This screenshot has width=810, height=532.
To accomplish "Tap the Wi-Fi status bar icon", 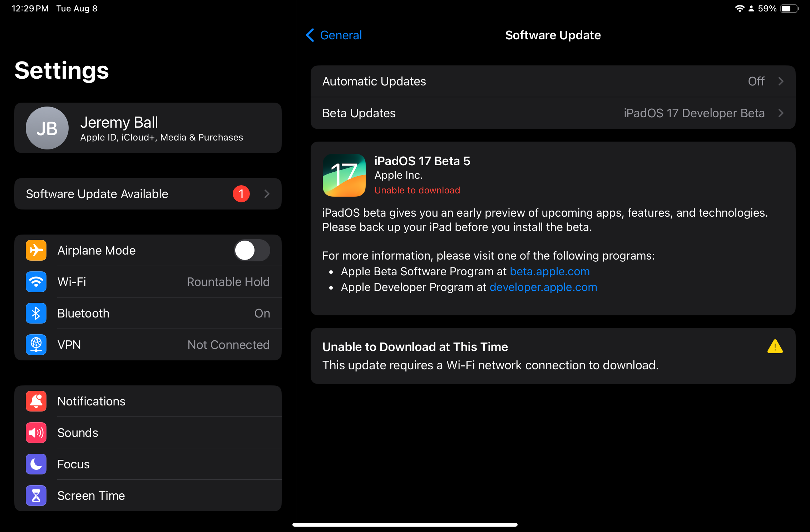I will [x=740, y=9].
